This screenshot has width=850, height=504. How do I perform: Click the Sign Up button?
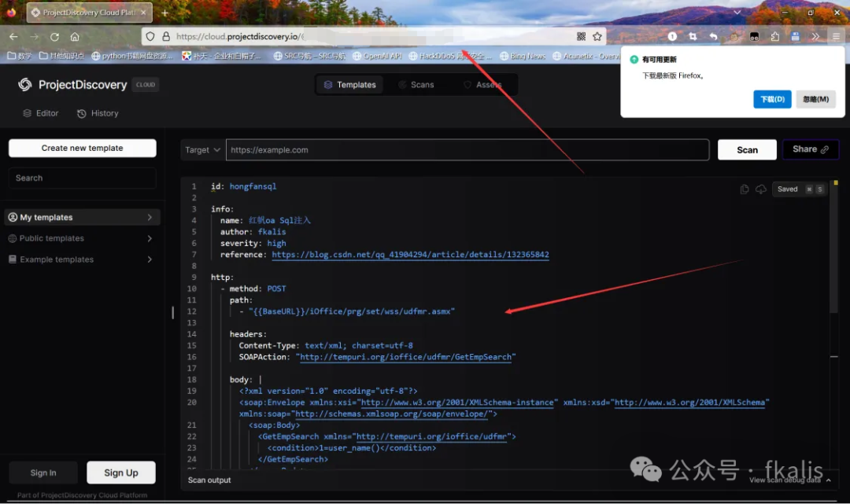(x=121, y=473)
